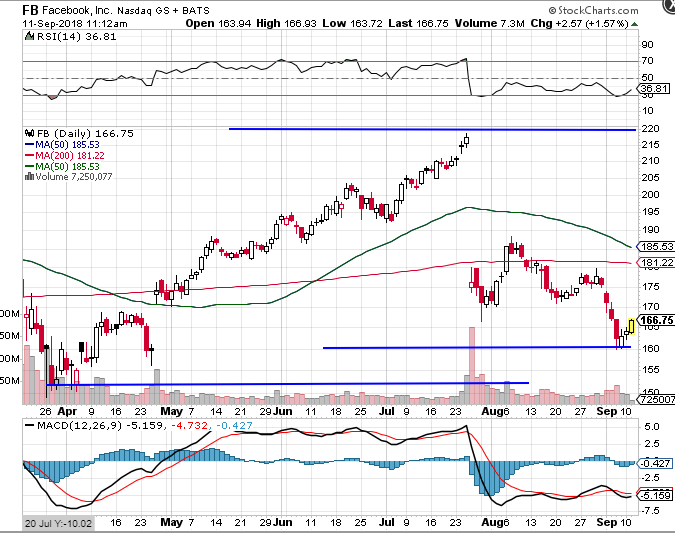Image resolution: width=675 pixels, height=533 pixels.
Task: Click the Chg +2.57 (+1.57%) text
Action: click(x=579, y=23)
